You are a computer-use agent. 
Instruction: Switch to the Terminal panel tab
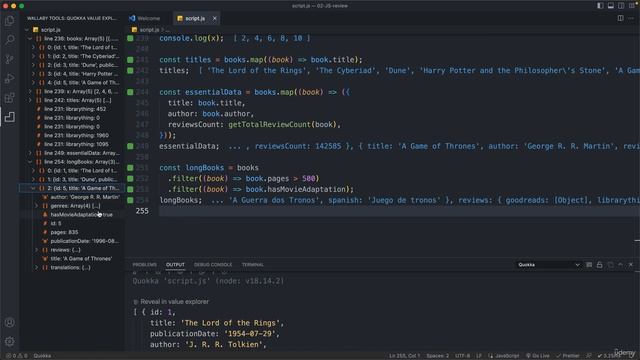pyautogui.click(x=253, y=264)
